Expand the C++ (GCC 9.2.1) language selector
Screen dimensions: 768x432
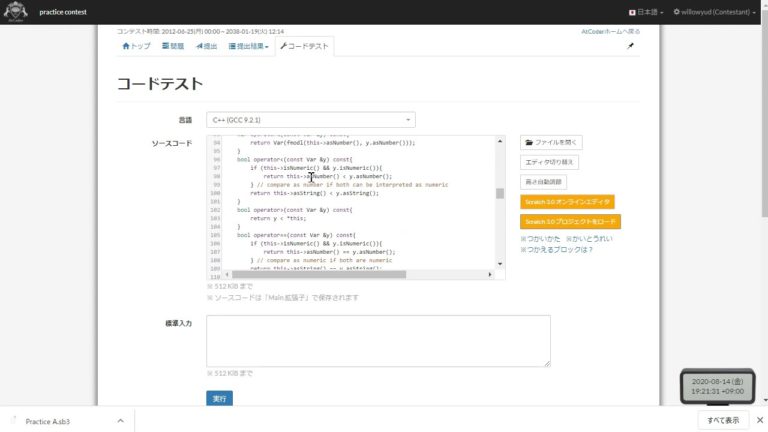(310, 120)
